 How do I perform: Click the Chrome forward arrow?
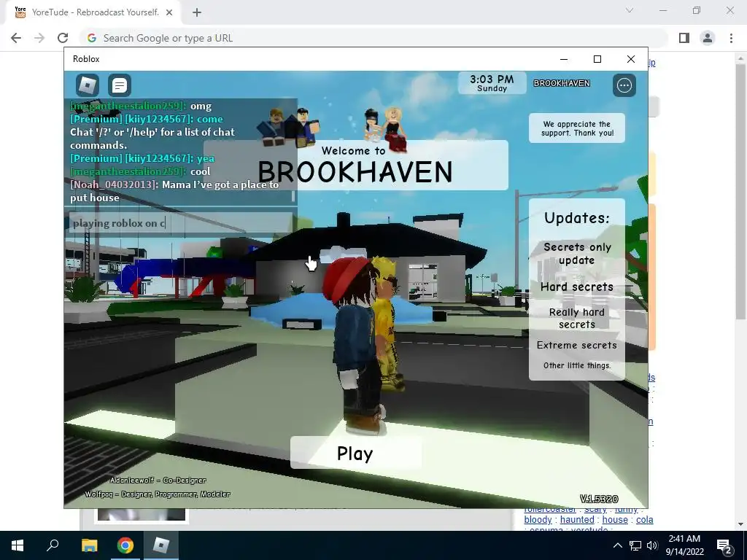pos(39,38)
